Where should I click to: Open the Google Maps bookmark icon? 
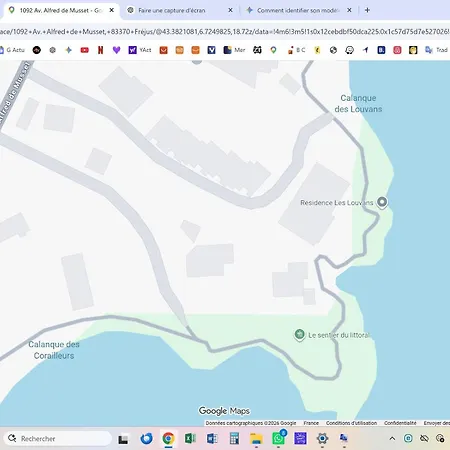pos(273,50)
